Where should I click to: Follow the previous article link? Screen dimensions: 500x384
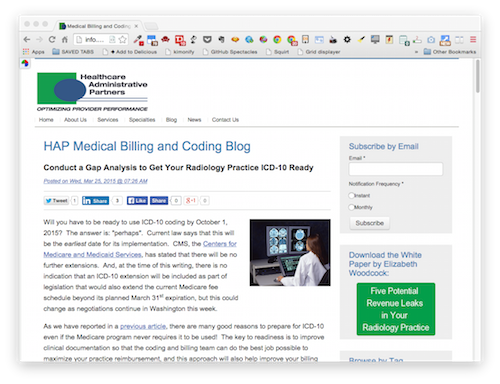[x=143, y=326]
